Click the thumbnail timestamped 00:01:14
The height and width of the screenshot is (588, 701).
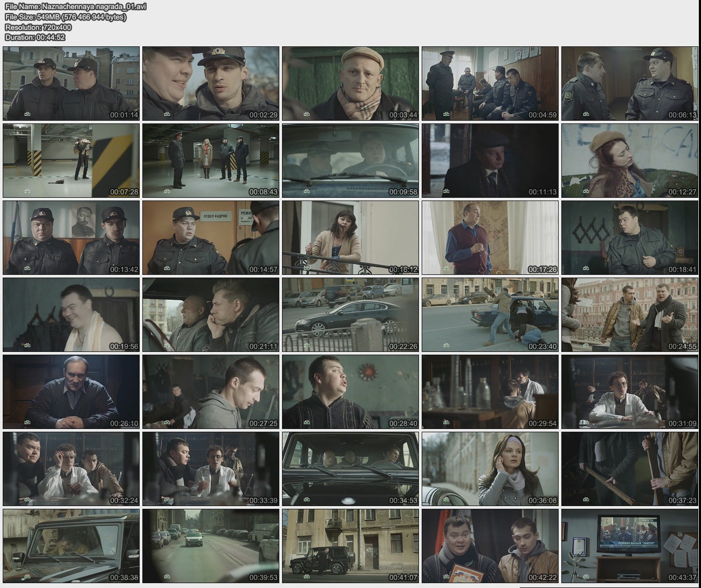coord(71,84)
